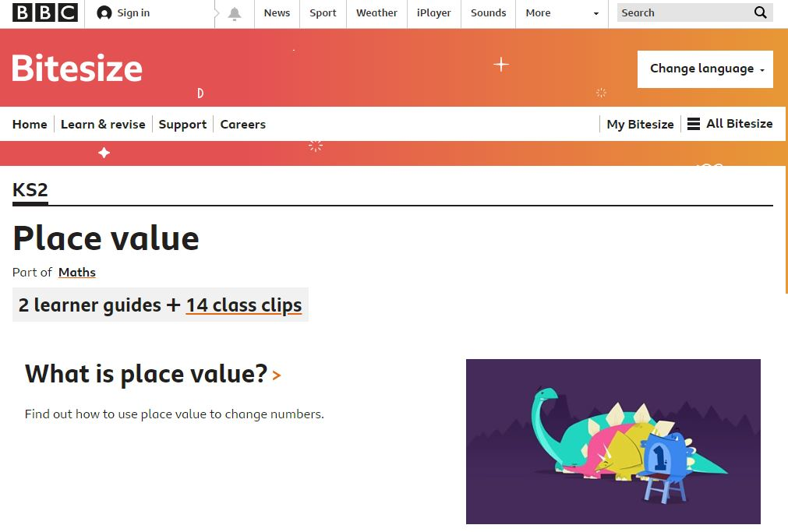Select the Learn & revise tab
788x532 pixels.
click(103, 124)
